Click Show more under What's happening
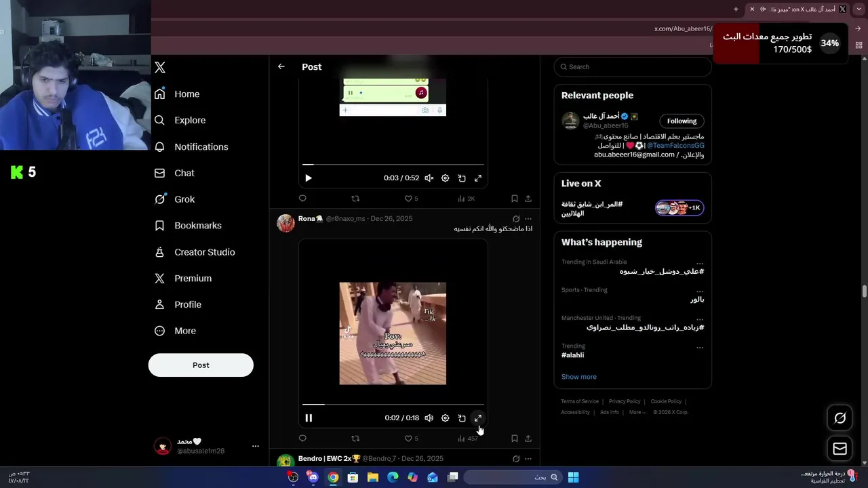The width and height of the screenshot is (868, 488). tap(578, 377)
